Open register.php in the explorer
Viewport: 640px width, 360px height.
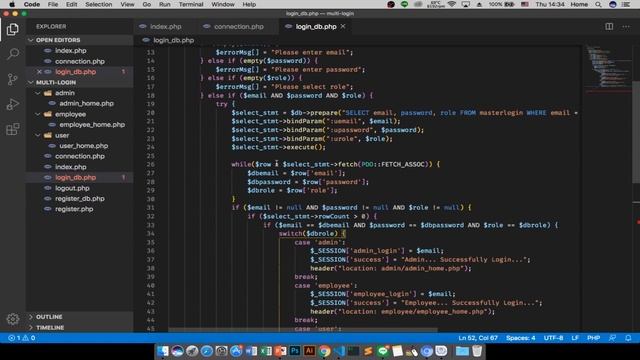pos(74,209)
